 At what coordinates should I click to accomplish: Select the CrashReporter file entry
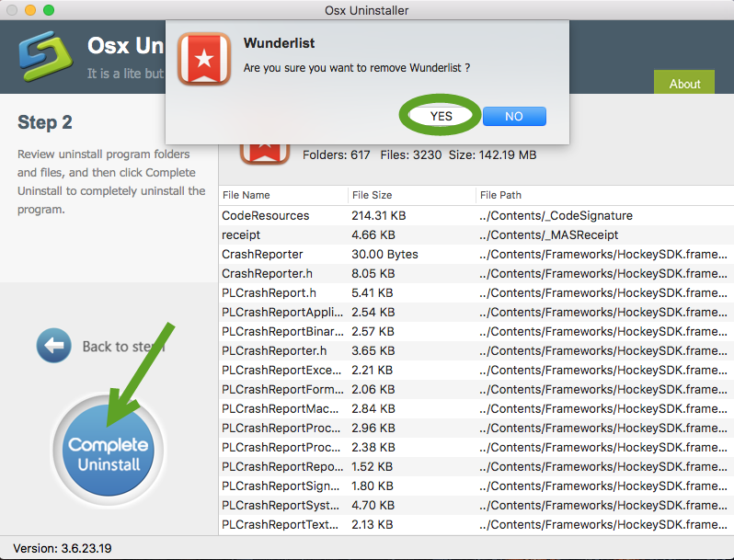476,254
